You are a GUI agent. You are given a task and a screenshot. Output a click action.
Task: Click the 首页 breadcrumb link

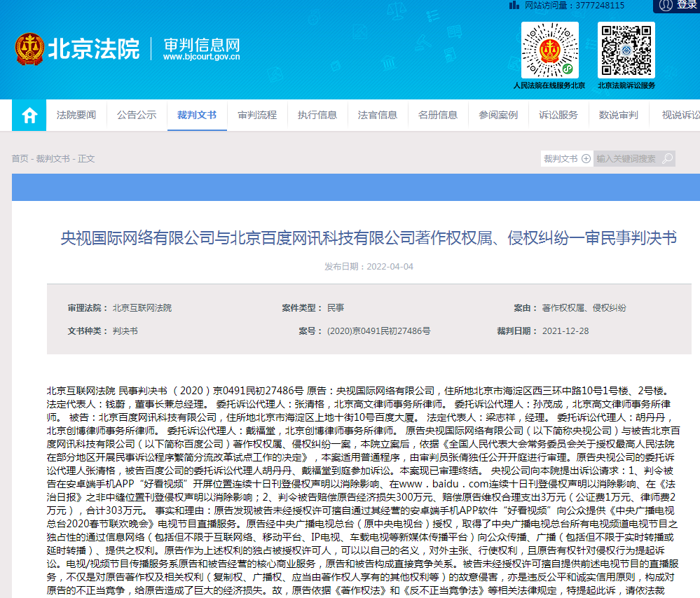pos(20,159)
